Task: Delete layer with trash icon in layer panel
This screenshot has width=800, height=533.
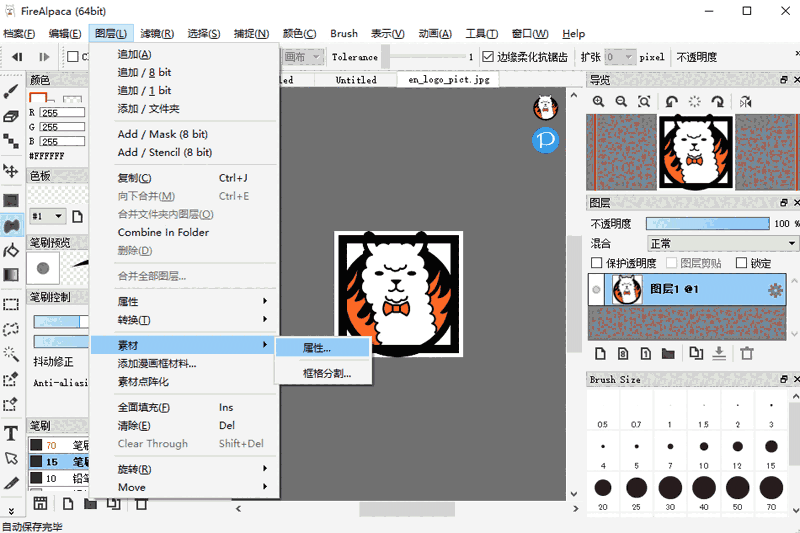Action: (x=747, y=353)
